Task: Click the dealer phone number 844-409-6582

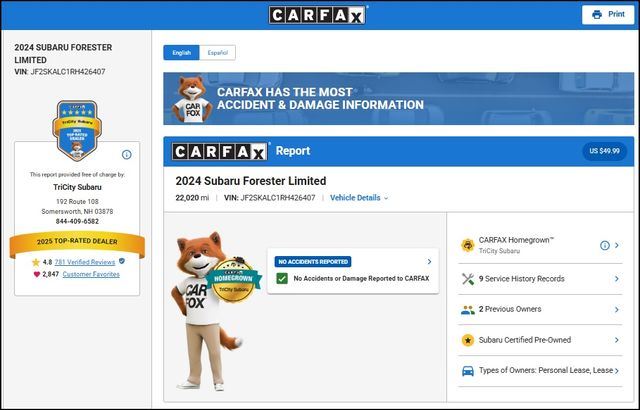Action: pos(77,222)
